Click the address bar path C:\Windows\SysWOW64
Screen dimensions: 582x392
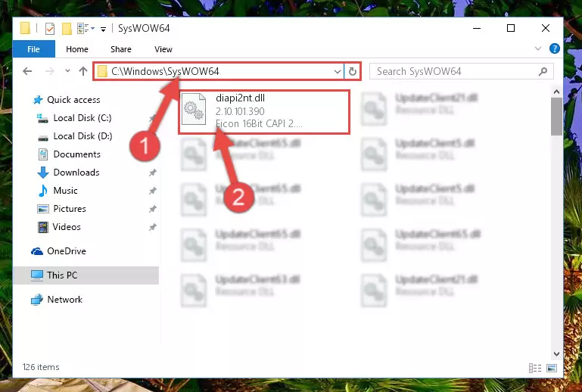tap(166, 71)
